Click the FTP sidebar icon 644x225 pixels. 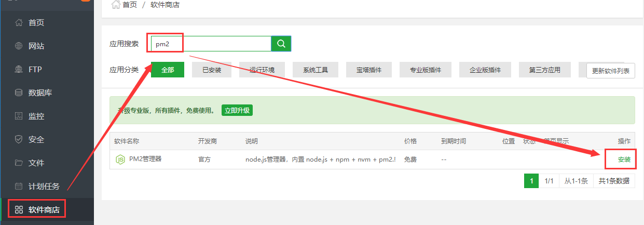19,69
